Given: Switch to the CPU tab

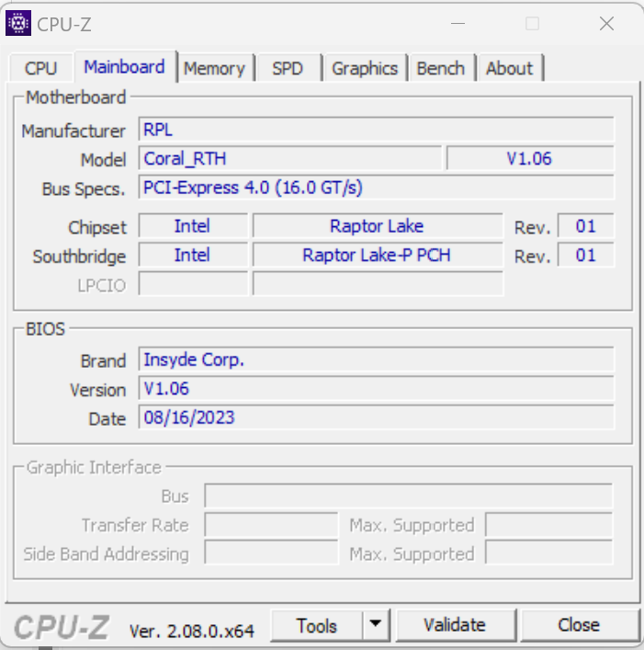Looking at the screenshot, I should [x=40, y=68].
